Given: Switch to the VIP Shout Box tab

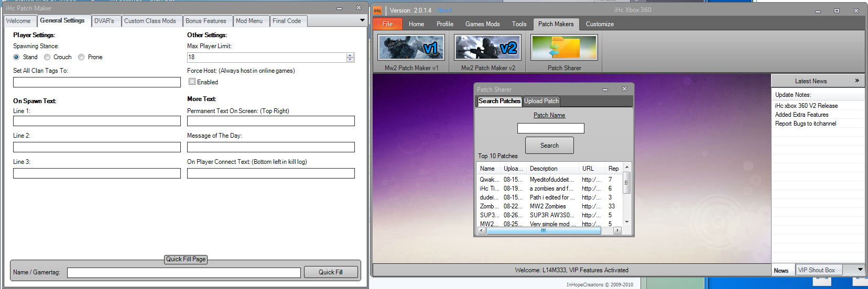Looking at the screenshot, I should [819, 270].
